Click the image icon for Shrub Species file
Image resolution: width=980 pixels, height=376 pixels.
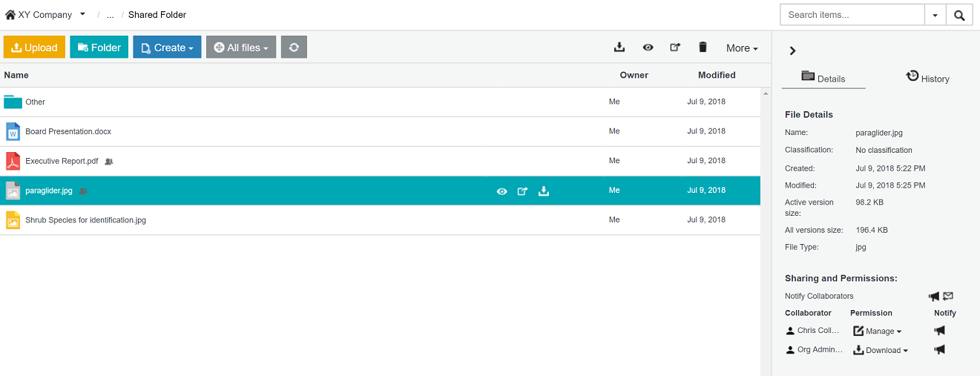point(13,220)
